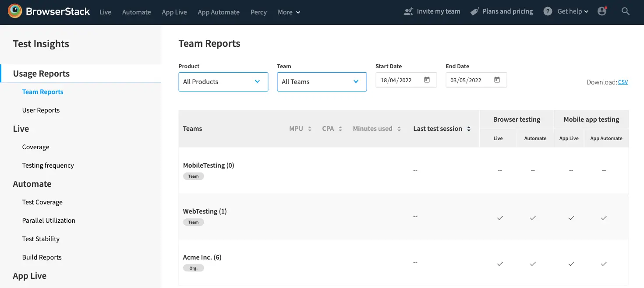Click WebTesting Live checkmark
Image resolution: width=644 pixels, height=288 pixels.
(x=500, y=218)
